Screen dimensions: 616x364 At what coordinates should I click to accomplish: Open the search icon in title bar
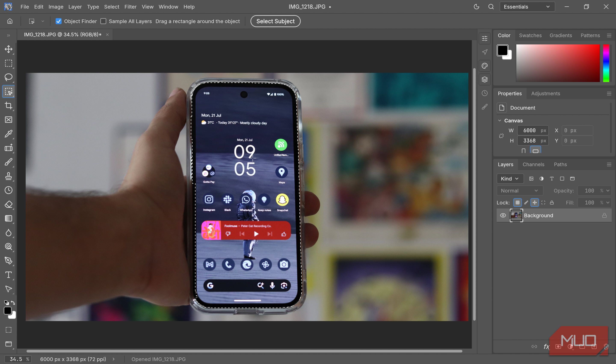(491, 7)
